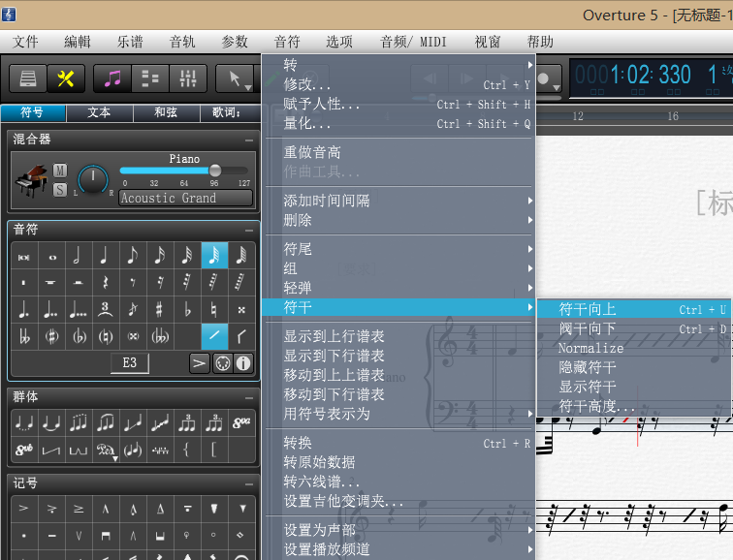Click the Piano pan knob
Screen dimensions: 733x560
coord(93,180)
